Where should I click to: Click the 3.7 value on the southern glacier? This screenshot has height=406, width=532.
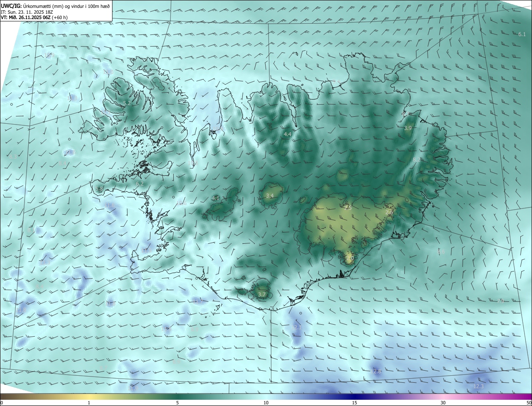(x=261, y=294)
